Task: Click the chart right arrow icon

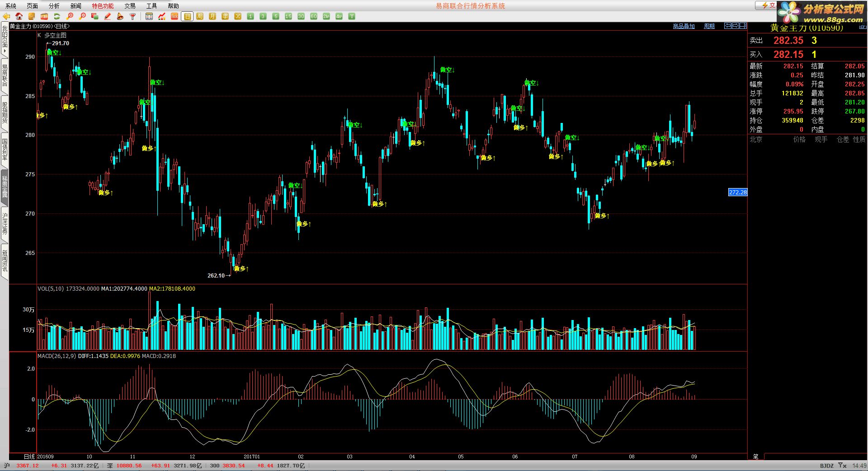Action: pos(736,26)
